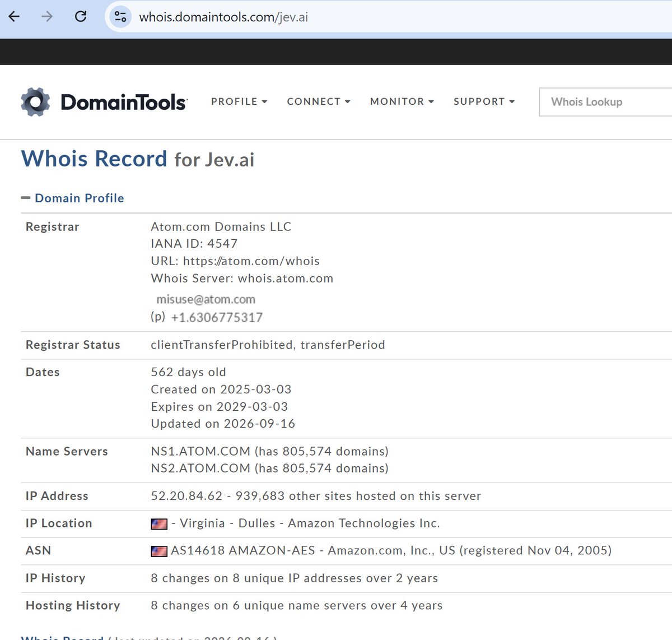Open the MONITOR dropdown menu
This screenshot has width=672, height=640.
pyautogui.click(x=402, y=101)
